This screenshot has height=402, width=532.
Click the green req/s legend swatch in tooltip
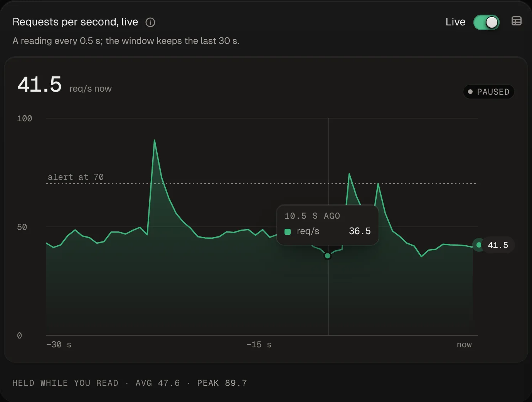coord(288,231)
